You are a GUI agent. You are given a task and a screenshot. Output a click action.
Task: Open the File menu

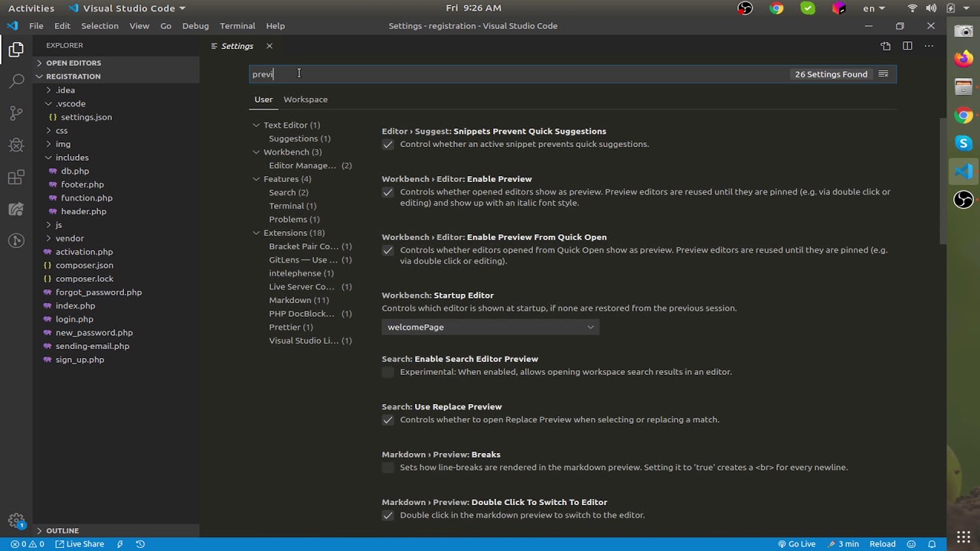[x=36, y=26]
